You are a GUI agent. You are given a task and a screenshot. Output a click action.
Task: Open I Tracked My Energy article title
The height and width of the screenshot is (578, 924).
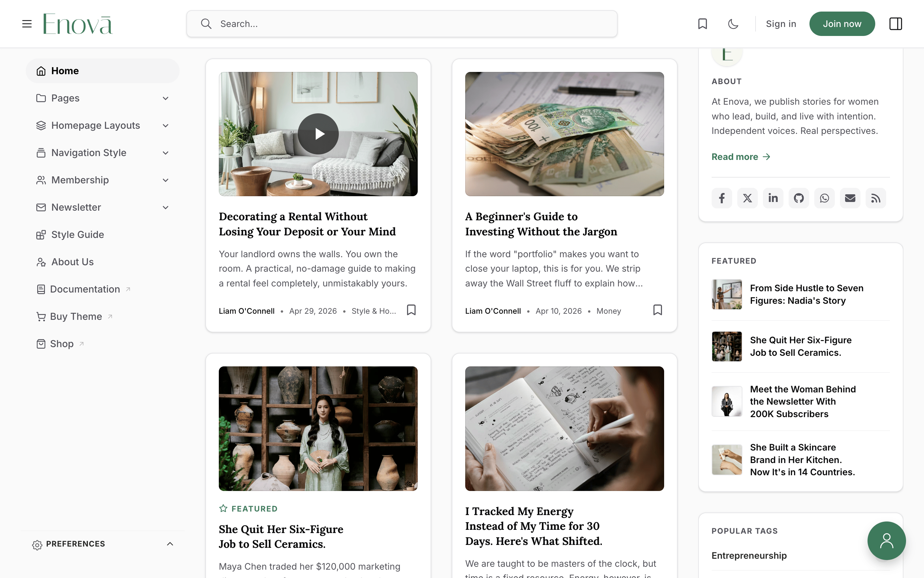[x=534, y=526]
